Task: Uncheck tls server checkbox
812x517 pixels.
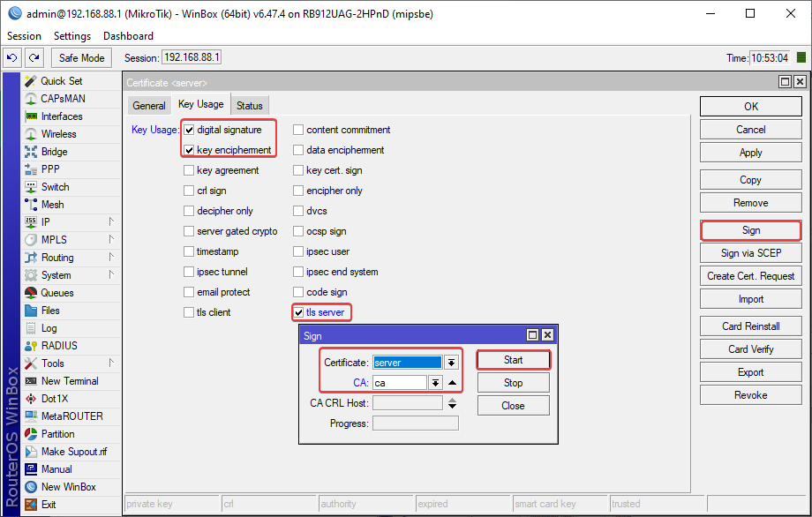Action: click(299, 312)
